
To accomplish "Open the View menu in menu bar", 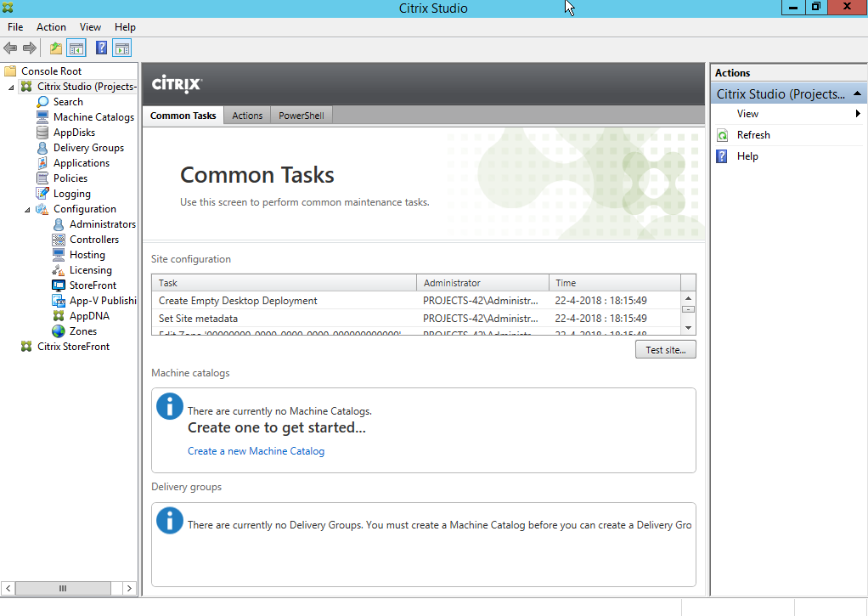I will coord(90,27).
